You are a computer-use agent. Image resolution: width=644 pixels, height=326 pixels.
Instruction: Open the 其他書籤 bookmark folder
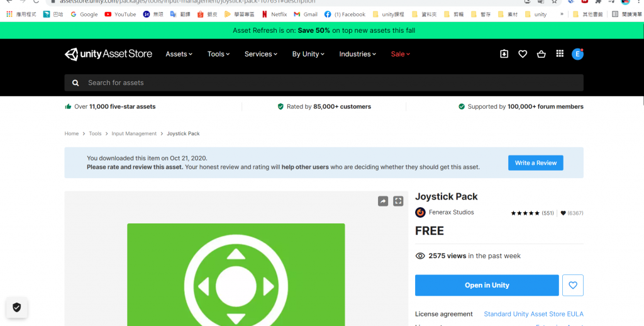click(588, 14)
